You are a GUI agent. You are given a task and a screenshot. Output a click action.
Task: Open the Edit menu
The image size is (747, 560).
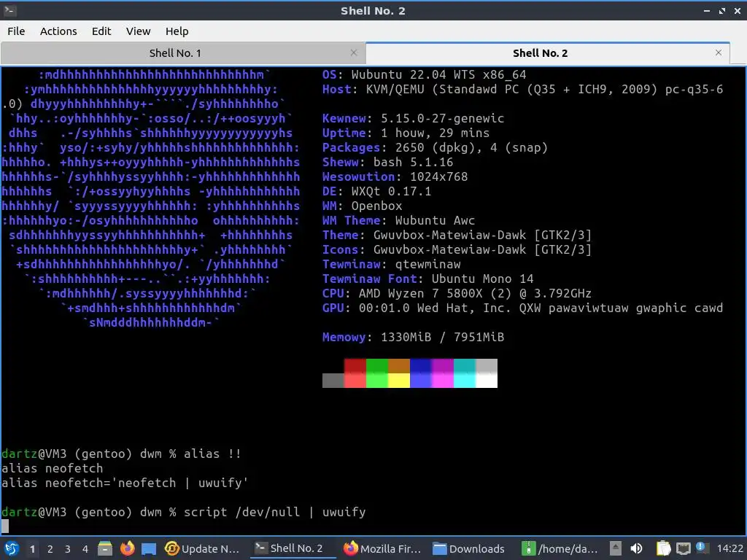pos(101,31)
